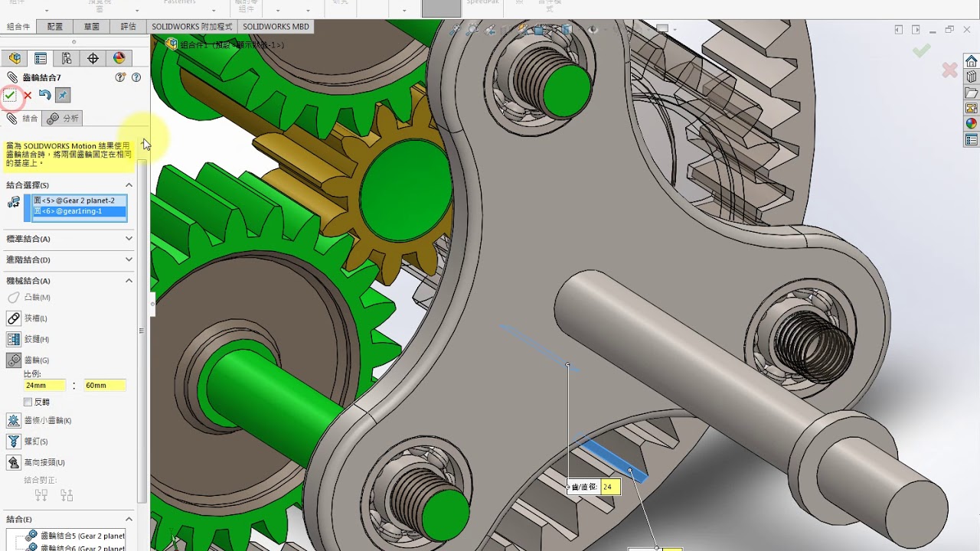This screenshot has height=551, width=980.
Task: Open the Custom Properties task pane icon
Action: click(971, 140)
